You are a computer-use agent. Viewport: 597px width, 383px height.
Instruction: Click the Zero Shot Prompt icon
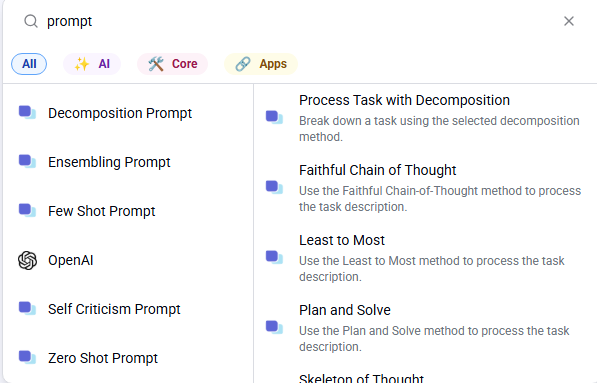pos(27,358)
